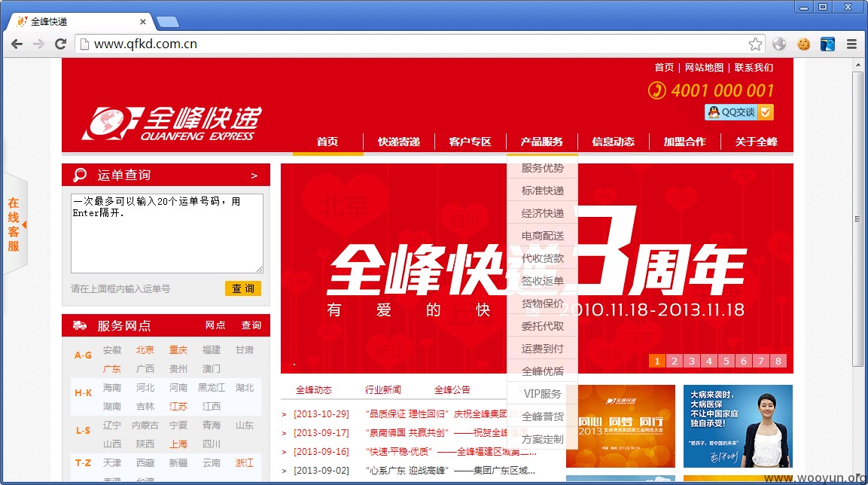This screenshot has height=485, width=868.
Task: Open the 在线客服 side tab
Action: (x=15, y=224)
